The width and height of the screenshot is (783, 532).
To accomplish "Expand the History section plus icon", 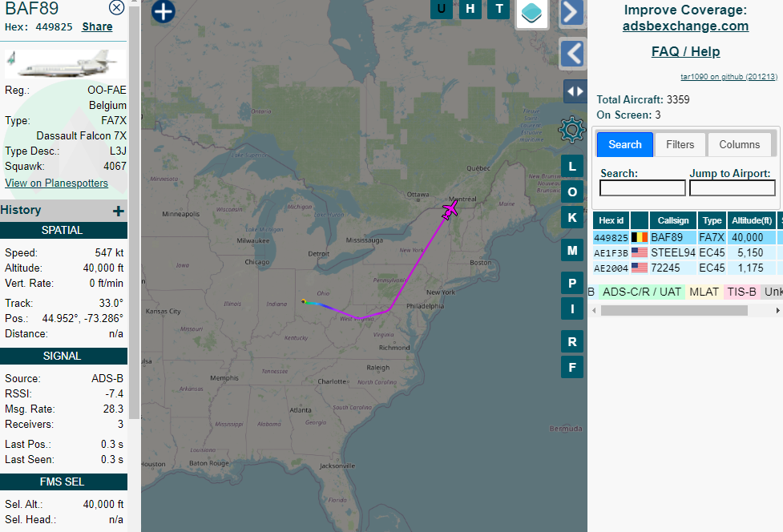I will click(119, 211).
